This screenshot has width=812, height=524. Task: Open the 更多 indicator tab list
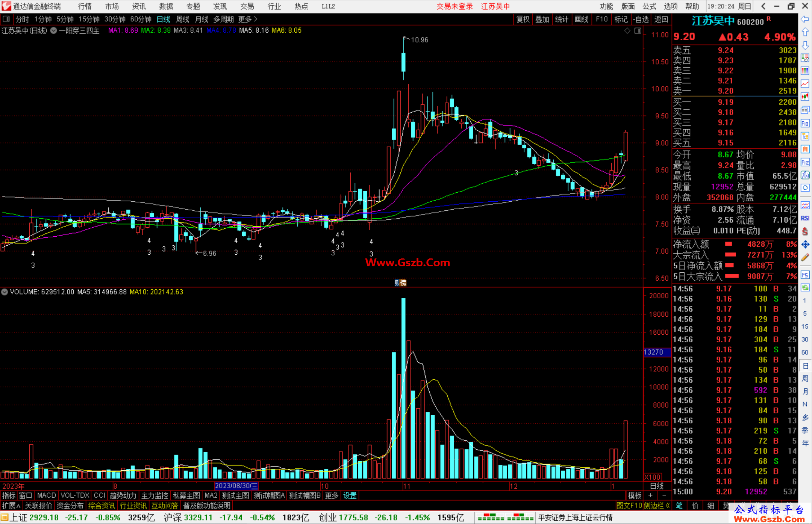click(332, 496)
